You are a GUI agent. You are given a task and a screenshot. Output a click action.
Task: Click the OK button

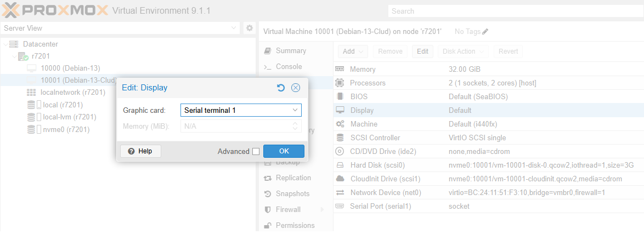point(284,151)
